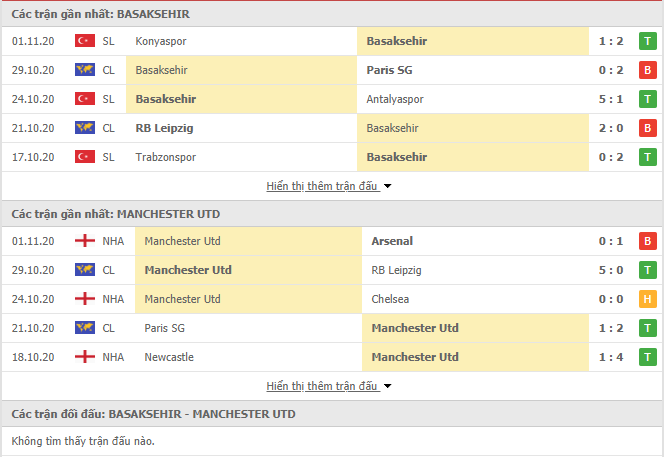
Task: Click England flag icon for Manchester Utd–Arsenal
Action: pyautogui.click(x=85, y=241)
